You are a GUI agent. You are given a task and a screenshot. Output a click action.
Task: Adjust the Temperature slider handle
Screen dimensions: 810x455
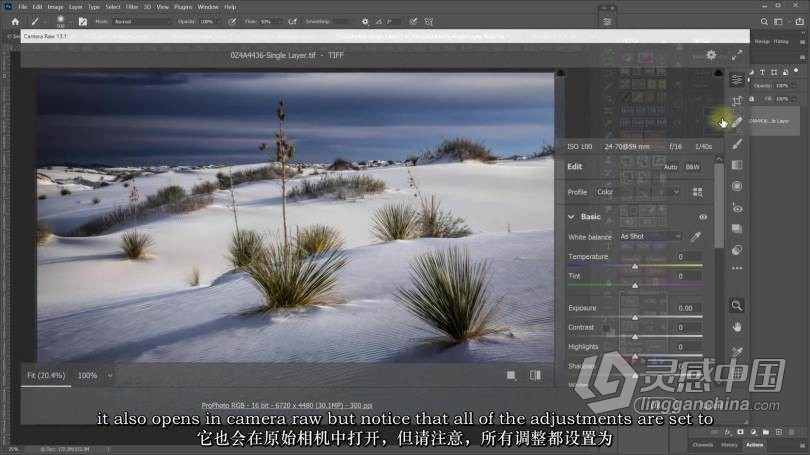635,266
